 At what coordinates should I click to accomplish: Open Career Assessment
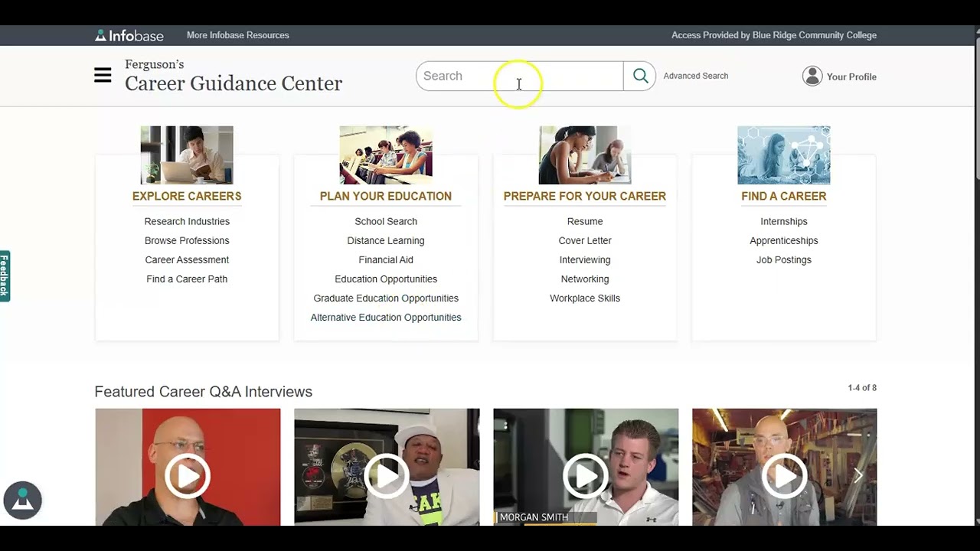[x=187, y=259]
